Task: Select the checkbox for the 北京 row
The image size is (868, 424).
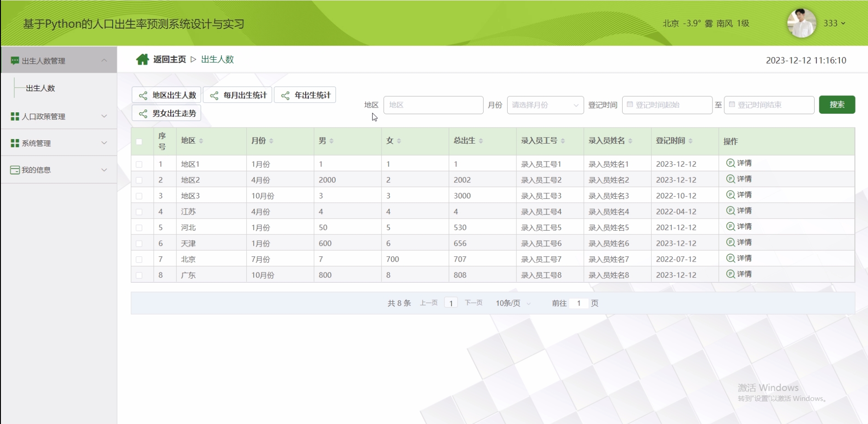Action: pos(139,260)
